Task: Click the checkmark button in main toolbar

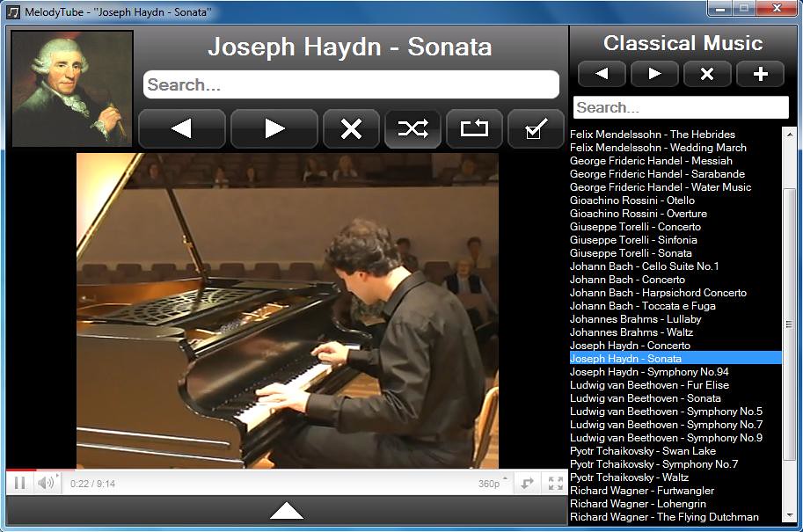Action: 536,128
